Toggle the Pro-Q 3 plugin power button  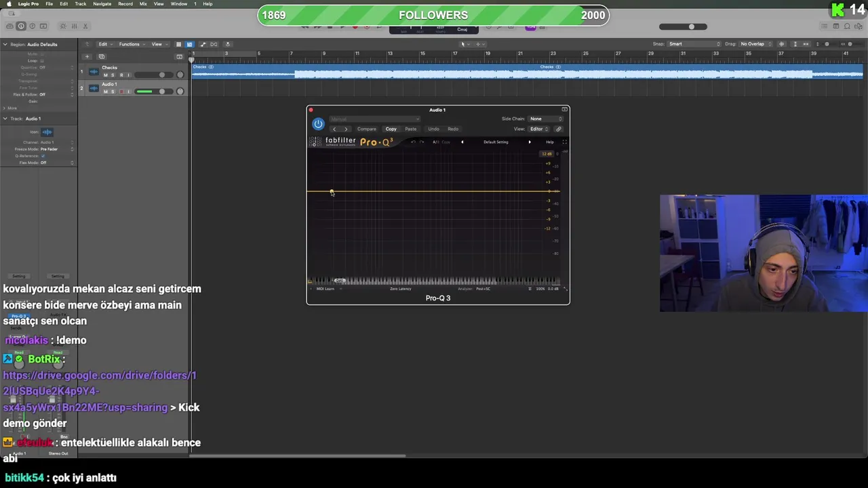[318, 124]
